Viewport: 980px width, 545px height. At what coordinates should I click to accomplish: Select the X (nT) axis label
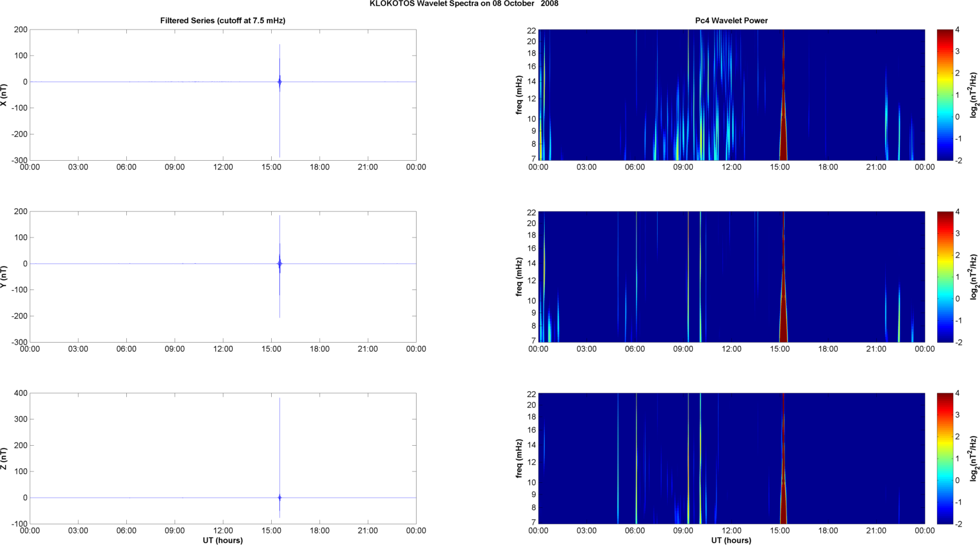tap(4, 95)
